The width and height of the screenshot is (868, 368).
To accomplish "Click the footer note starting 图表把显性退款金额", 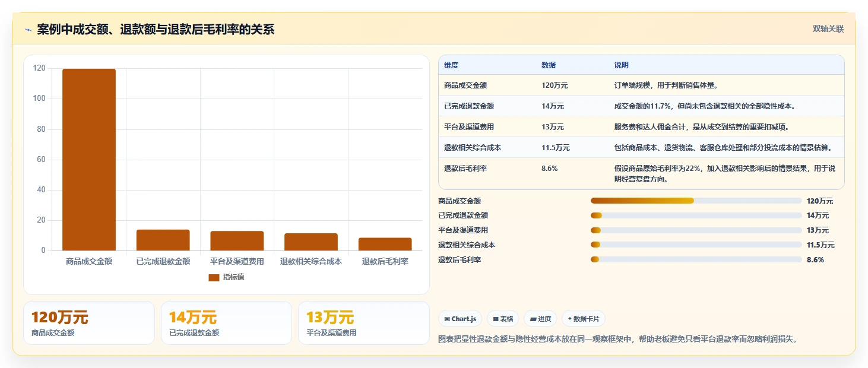I will tap(617, 340).
